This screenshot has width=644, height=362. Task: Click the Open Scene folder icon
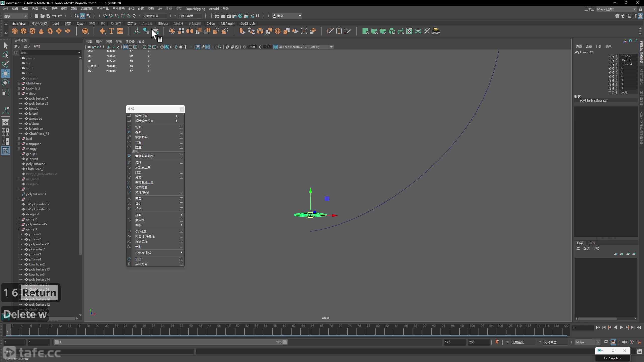(43, 16)
